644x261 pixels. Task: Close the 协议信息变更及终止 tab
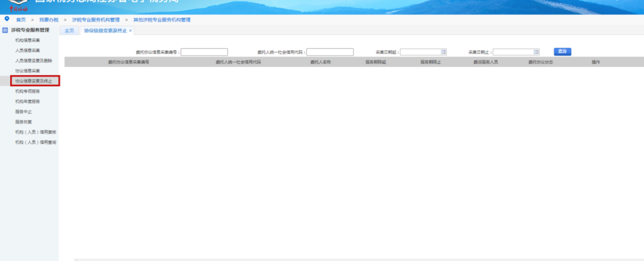(131, 31)
